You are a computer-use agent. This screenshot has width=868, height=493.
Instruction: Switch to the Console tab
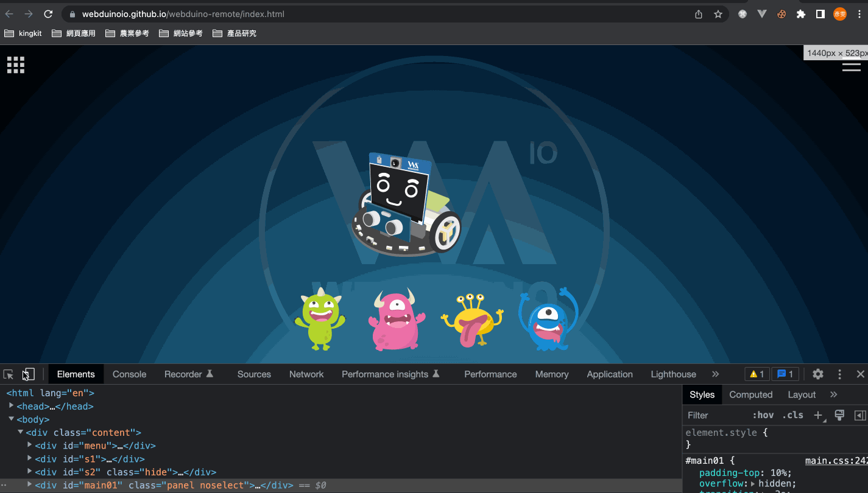(130, 374)
